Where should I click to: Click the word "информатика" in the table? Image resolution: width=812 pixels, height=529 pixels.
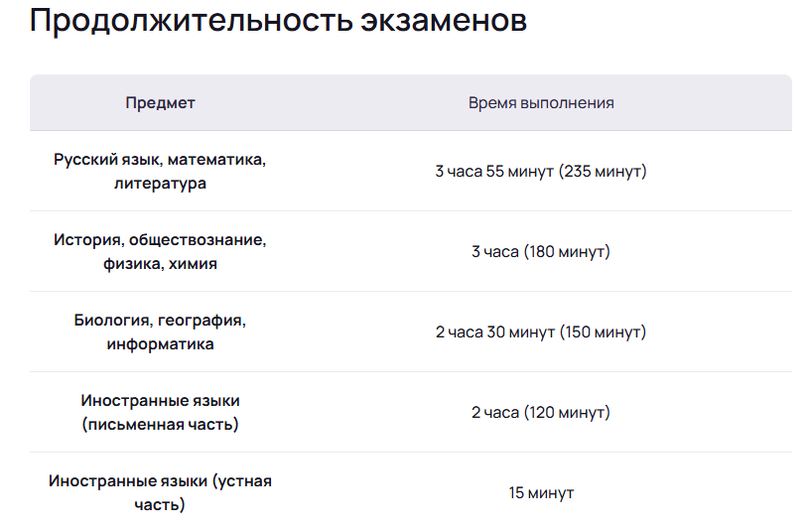click(160, 344)
